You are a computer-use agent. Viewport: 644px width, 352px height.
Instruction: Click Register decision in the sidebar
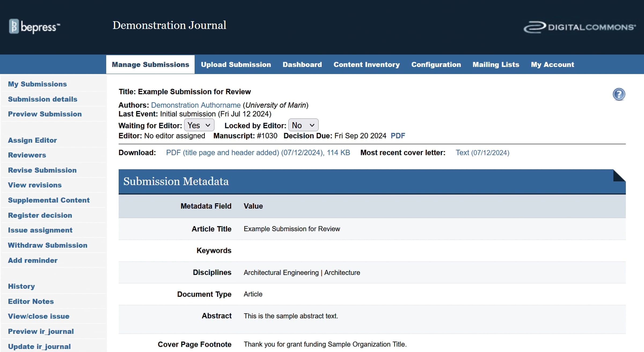pos(40,215)
